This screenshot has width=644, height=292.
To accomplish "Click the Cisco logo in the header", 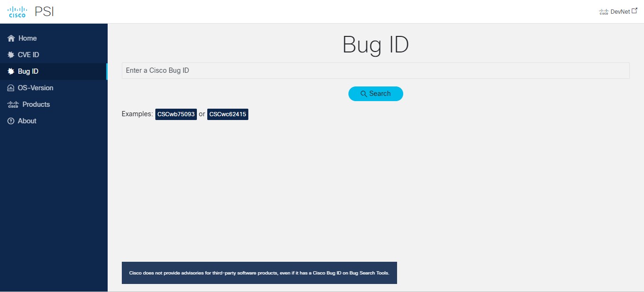I will pos(17,11).
